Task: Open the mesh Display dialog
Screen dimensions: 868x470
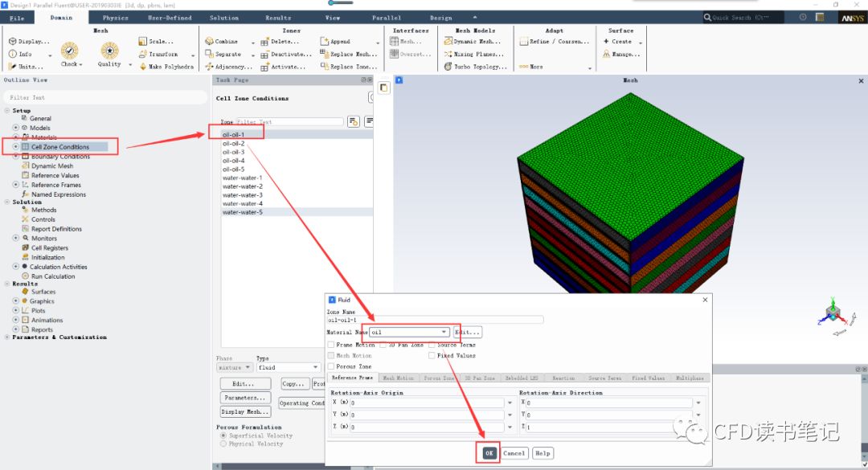Action: [30, 42]
